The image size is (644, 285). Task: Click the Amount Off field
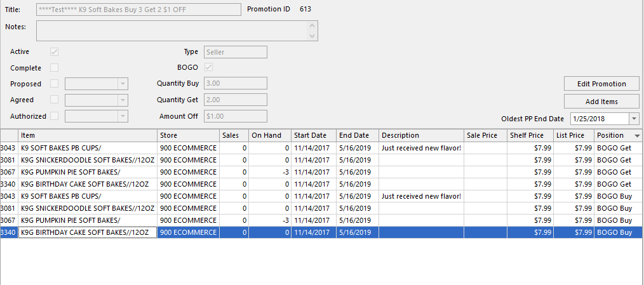coord(236,116)
